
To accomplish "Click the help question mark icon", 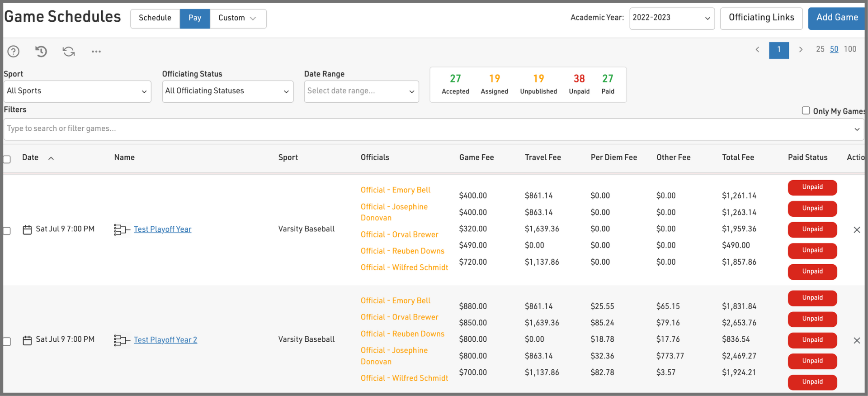I will click(14, 52).
